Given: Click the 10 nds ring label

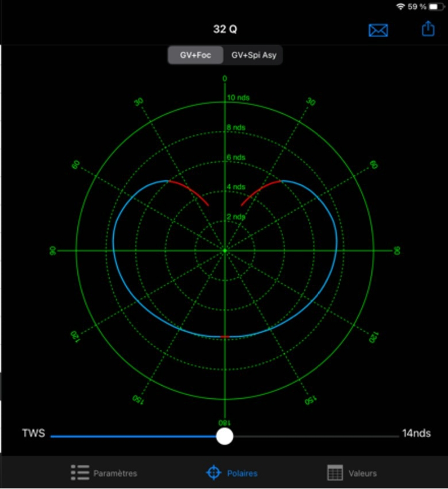Looking at the screenshot, I should point(239,97).
